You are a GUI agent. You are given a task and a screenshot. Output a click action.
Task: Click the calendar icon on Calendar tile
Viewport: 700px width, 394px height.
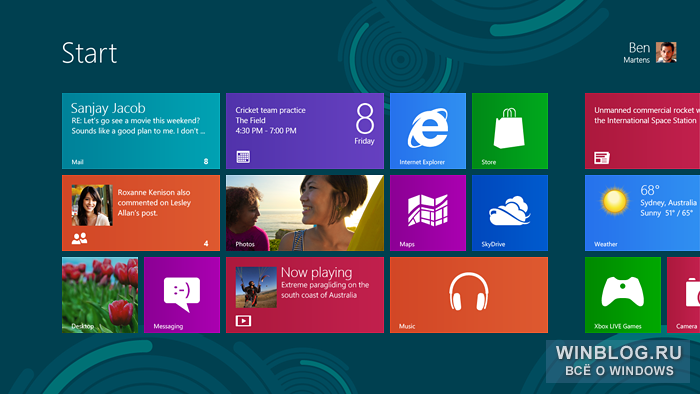point(243,157)
